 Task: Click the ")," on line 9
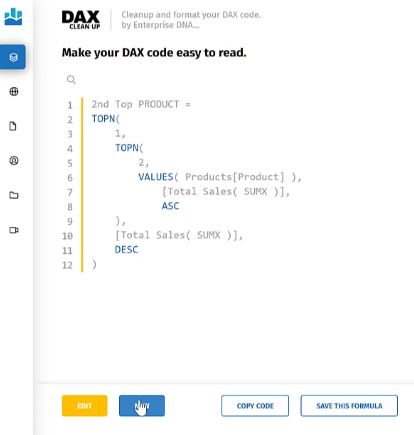pos(120,221)
